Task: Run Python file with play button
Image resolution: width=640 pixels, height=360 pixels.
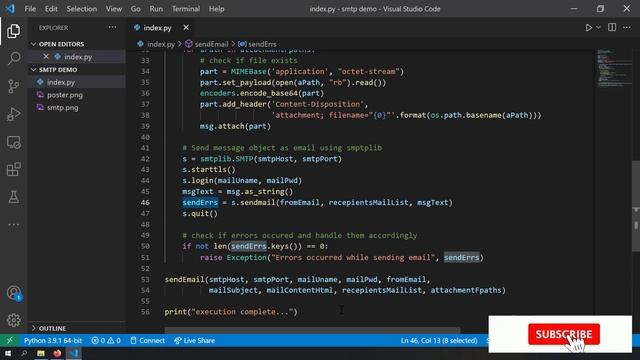Action: click(x=589, y=27)
